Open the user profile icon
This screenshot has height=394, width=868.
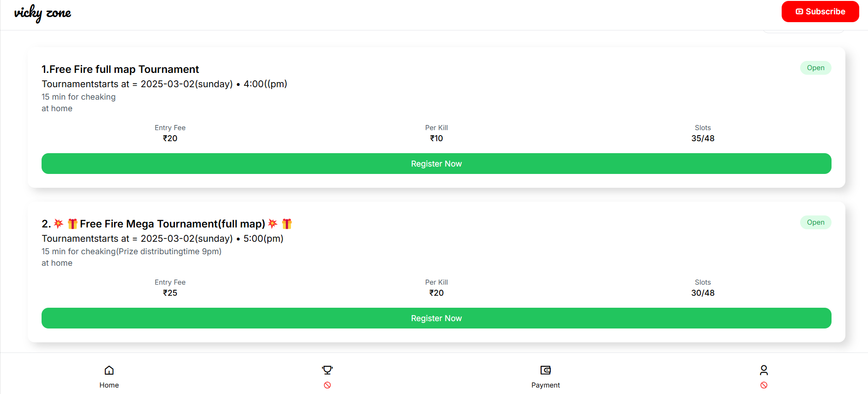(x=764, y=370)
